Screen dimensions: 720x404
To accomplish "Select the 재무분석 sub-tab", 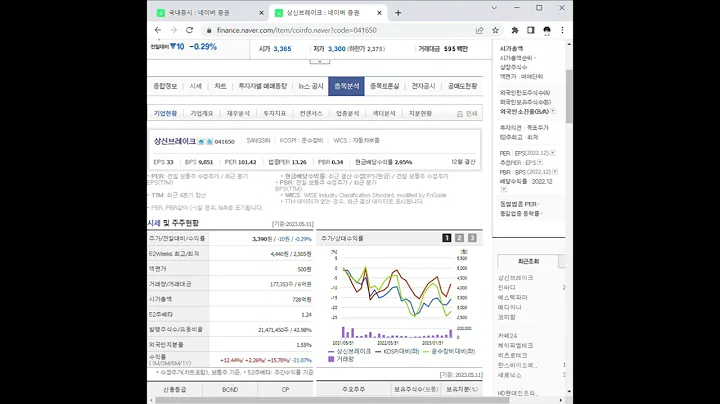I will point(238,113).
